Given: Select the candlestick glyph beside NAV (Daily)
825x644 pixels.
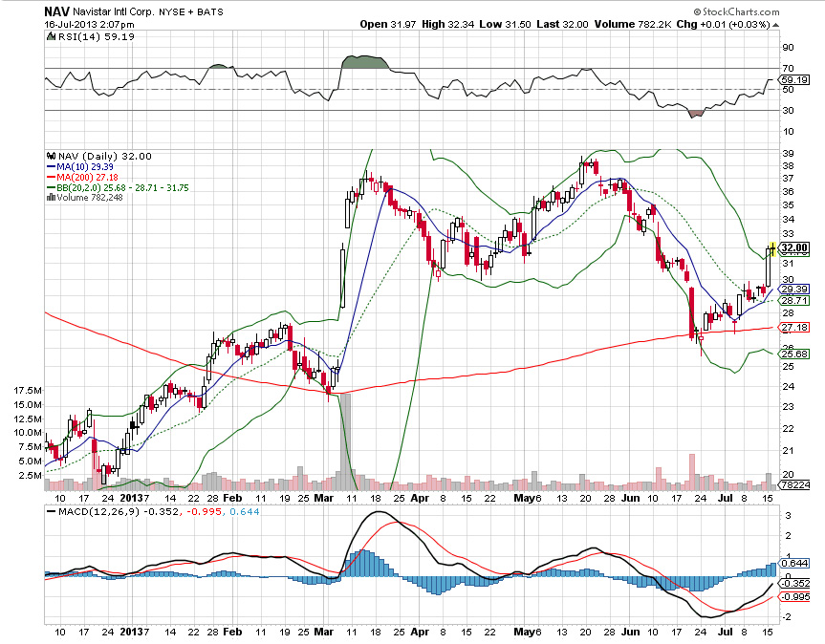Looking at the screenshot, I should (x=52, y=156).
